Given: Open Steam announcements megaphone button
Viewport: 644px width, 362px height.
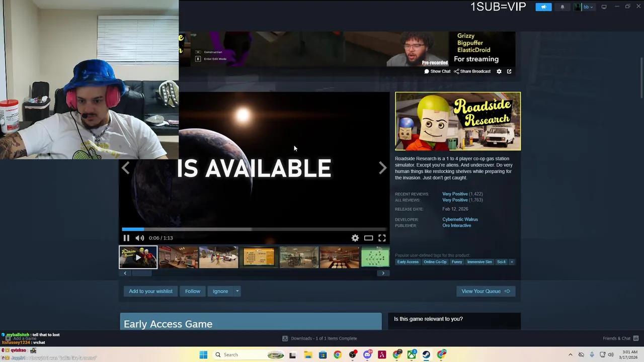Looking at the screenshot, I should pyautogui.click(x=543, y=7).
